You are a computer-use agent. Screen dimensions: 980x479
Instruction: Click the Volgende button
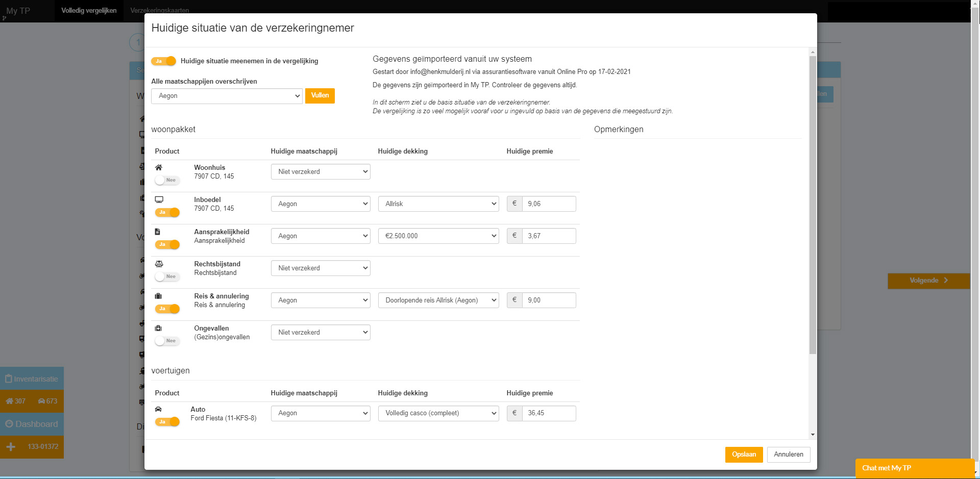[928, 281]
